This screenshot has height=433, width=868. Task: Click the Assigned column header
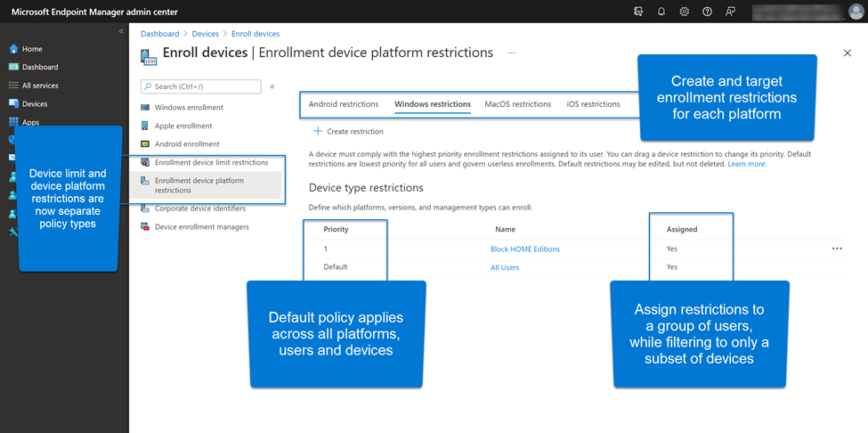681,229
